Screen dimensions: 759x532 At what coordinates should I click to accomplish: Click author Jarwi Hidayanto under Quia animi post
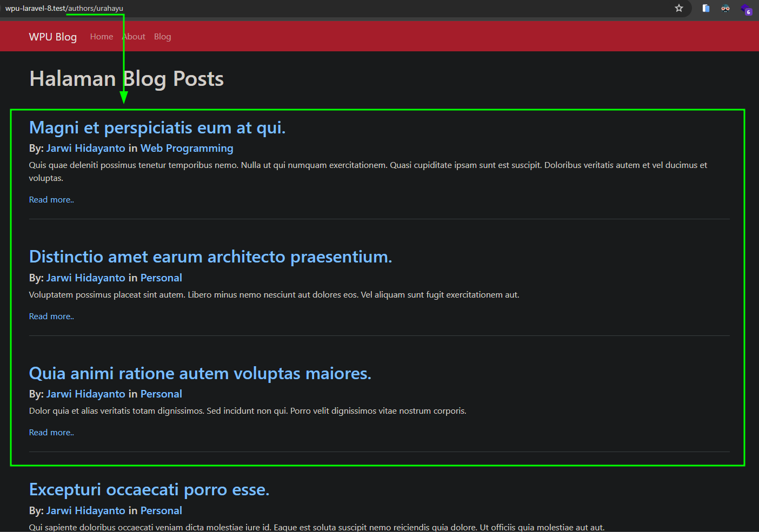click(x=85, y=394)
